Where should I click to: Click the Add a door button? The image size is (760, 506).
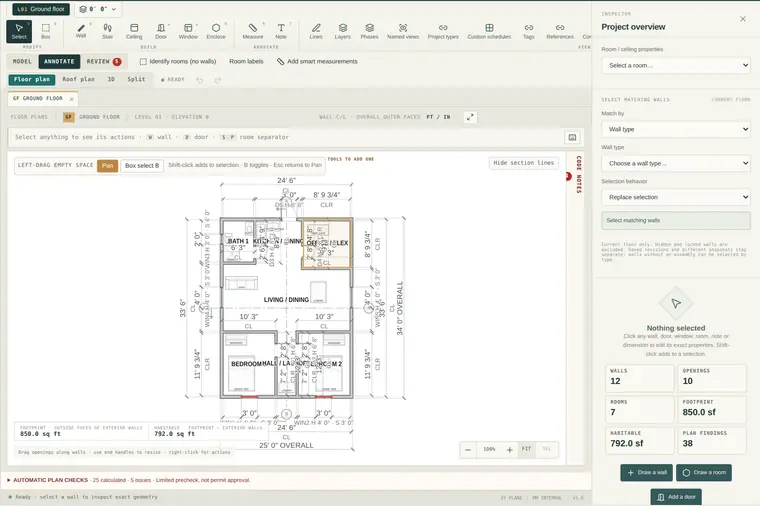pyautogui.click(x=676, y=497)
